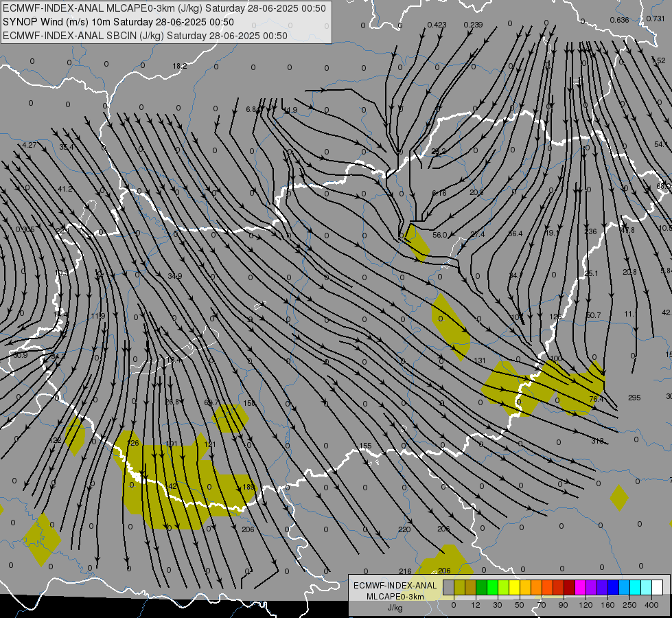
Task: Select the map value 126
Action: [x=133, y=443]
